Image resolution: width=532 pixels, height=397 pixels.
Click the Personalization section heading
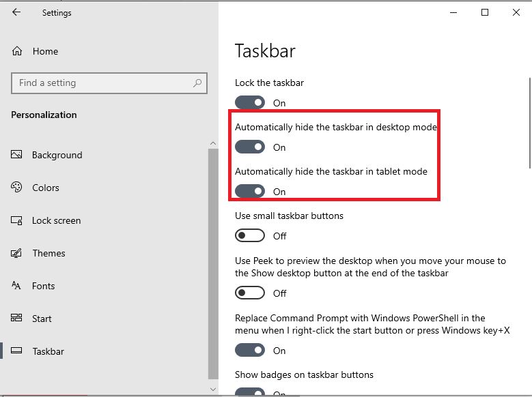coord(44,115)
